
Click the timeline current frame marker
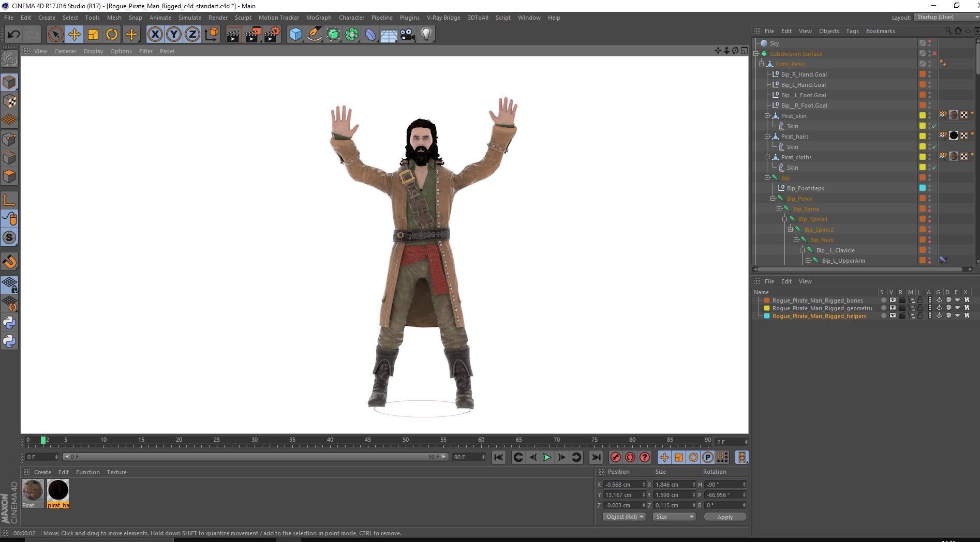coord(43,440)
